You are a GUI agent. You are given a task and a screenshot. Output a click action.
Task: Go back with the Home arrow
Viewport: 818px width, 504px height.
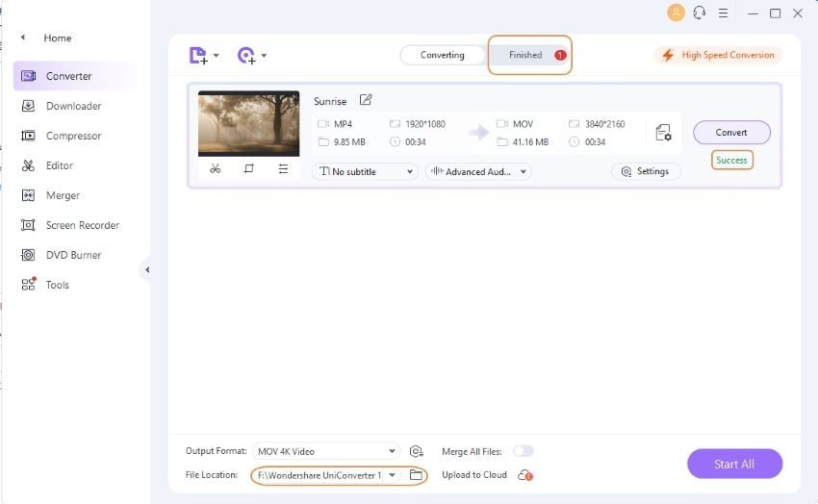tap(23, 38)
